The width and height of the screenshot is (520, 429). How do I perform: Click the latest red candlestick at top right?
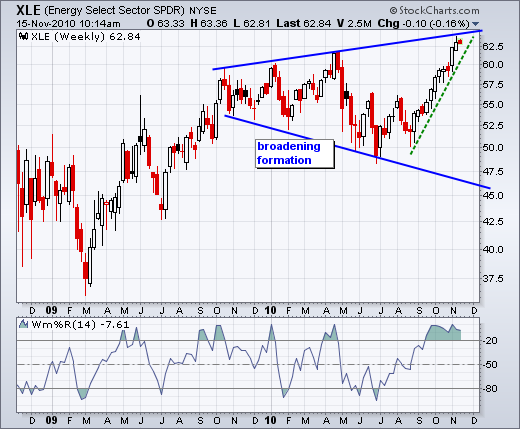click(x=460, y=42)
